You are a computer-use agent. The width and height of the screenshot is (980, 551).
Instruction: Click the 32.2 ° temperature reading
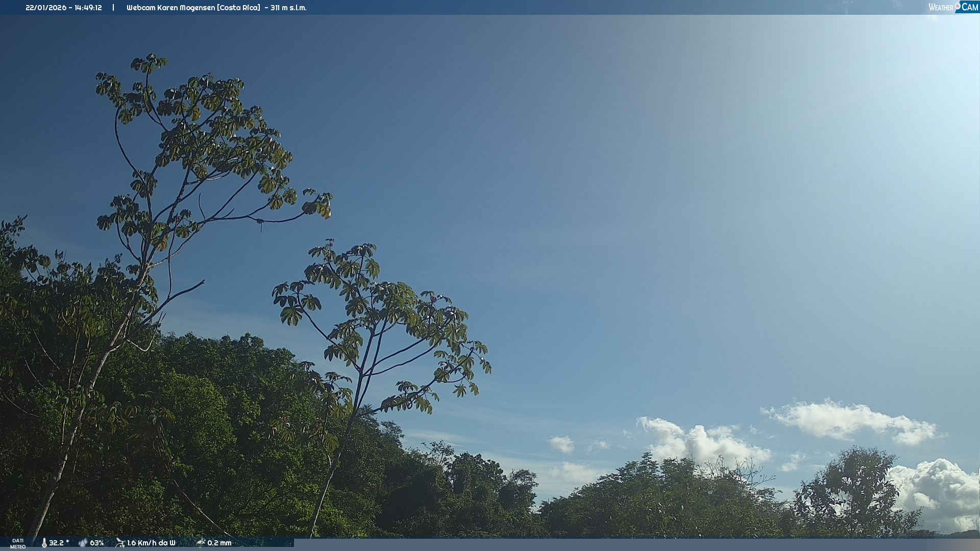pyautogui.click(x=59, y=543)
